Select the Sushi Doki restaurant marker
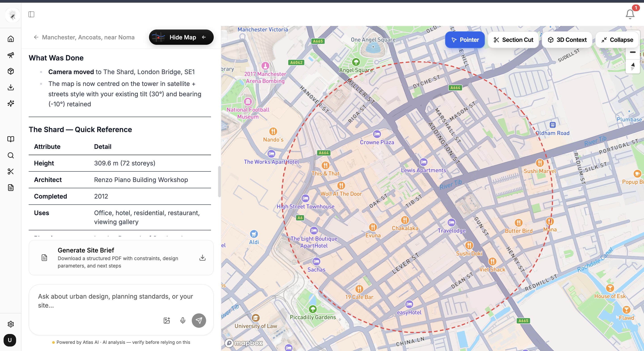The height and width of the screenshot is (351, 644). pyautogui.click(x=469, y=245)
